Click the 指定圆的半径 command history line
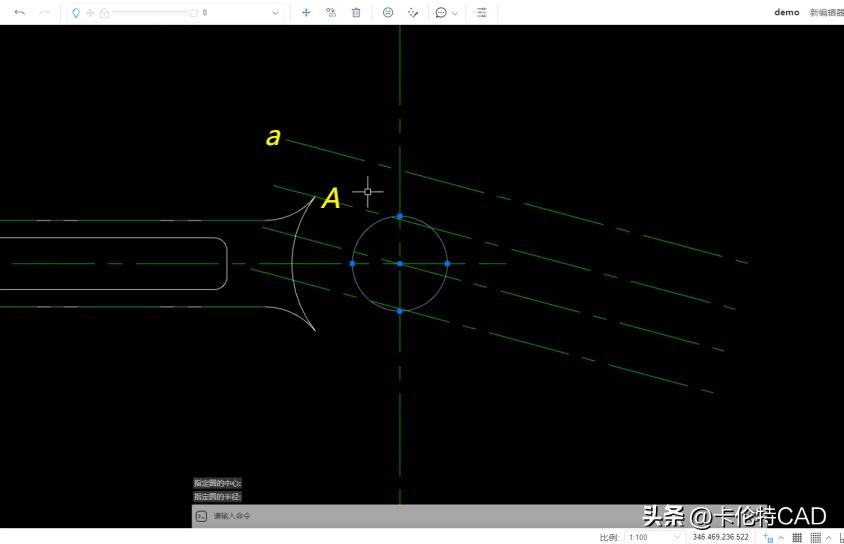Image resolution: width=844 pixels, height=544 pixels. click(217, 496)
